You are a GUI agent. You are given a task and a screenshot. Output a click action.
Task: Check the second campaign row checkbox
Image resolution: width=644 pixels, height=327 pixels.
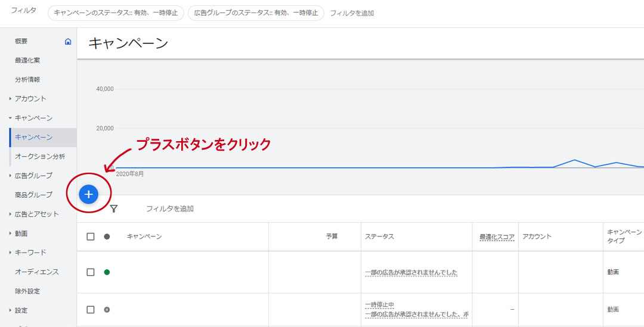[x=91, y=310]
